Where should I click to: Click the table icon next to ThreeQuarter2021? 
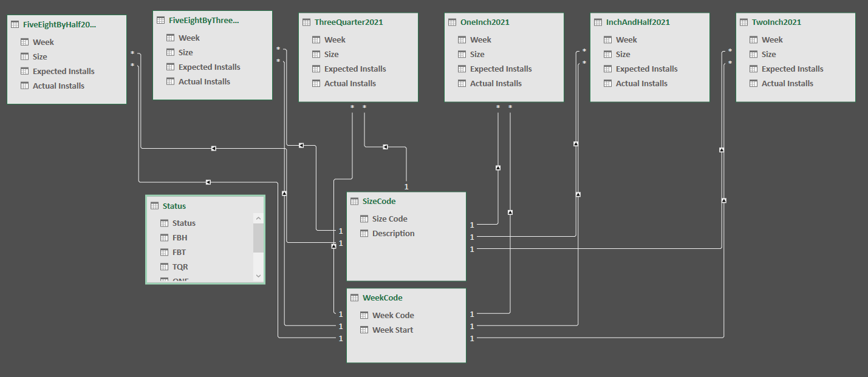tap(307, 22)
